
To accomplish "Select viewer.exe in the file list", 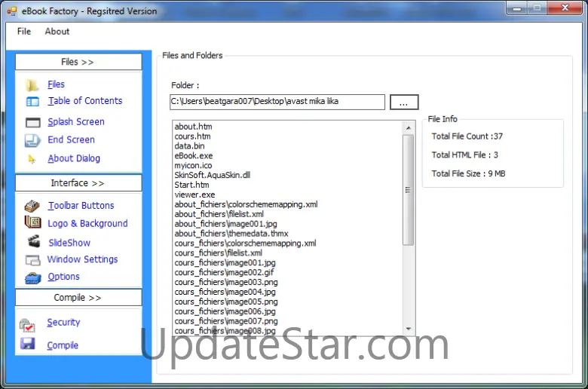I will pyautogui.click(x=194, y=194).
